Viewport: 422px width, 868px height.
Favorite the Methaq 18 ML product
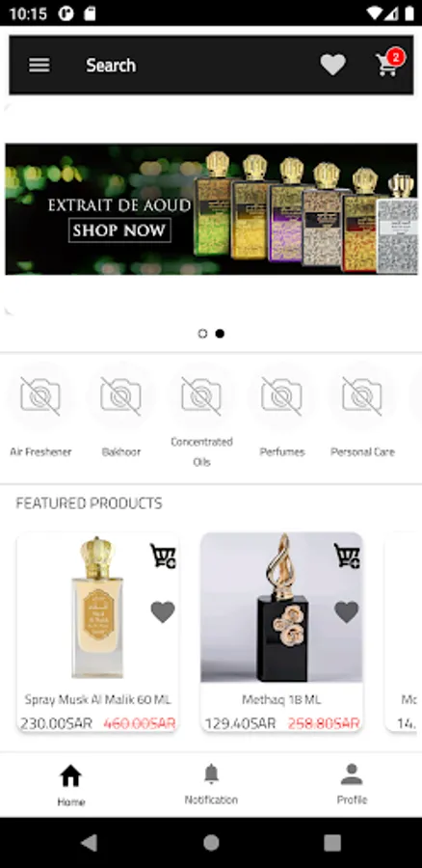[347, 611]
